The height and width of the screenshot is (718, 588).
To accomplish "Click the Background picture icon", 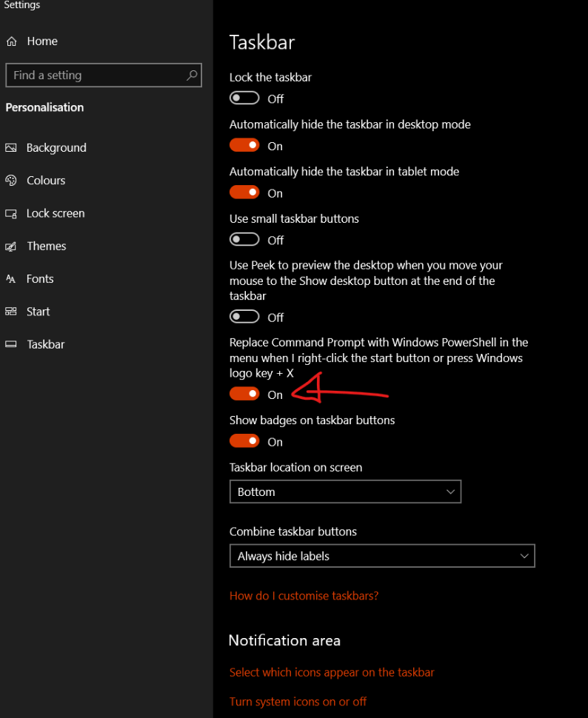I will click(11, 147).
